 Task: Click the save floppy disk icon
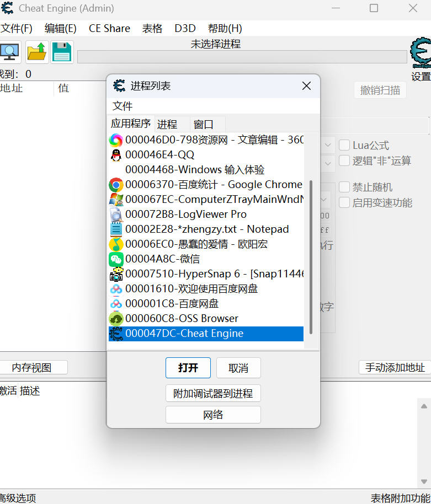(62, 52)
